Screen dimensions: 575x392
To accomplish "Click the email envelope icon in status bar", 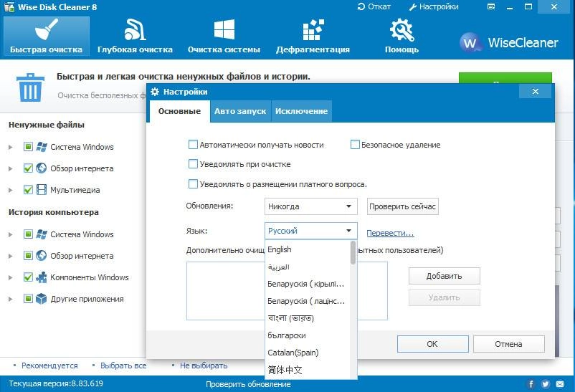I will 560,384.
